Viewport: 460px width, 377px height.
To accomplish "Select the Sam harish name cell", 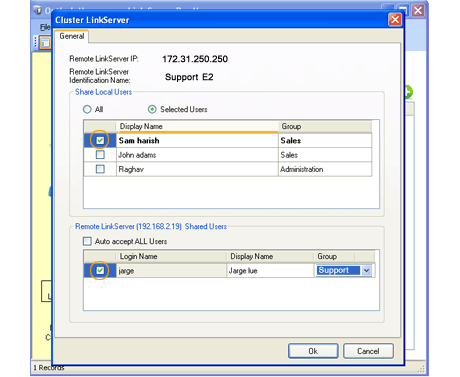I will [x=197, y=140].
